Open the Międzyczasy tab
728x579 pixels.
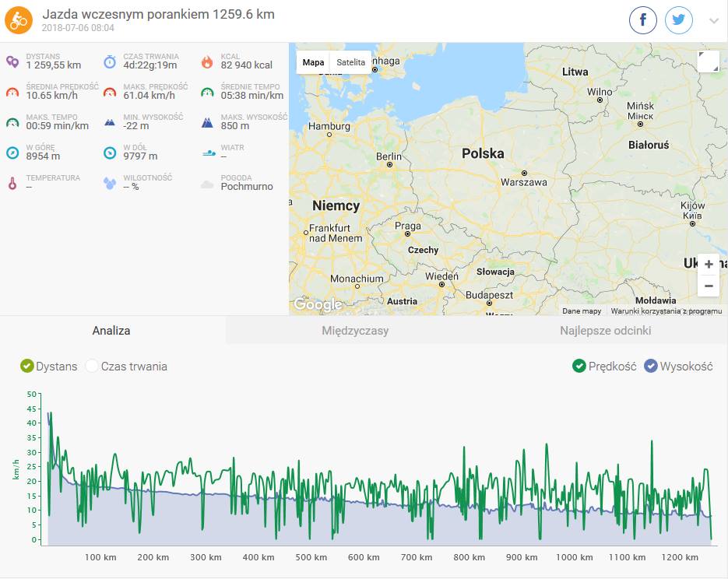pyautogui.click(x=355, y=330)
